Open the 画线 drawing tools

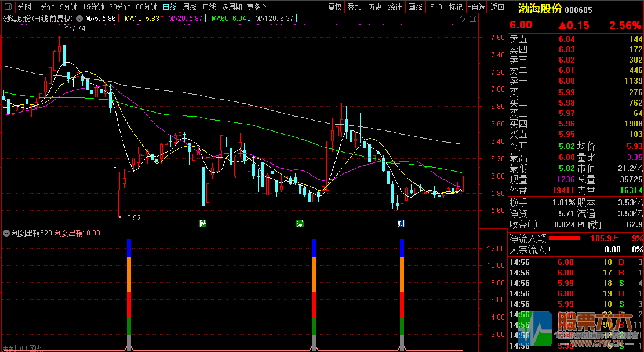[x=415, y=8]
